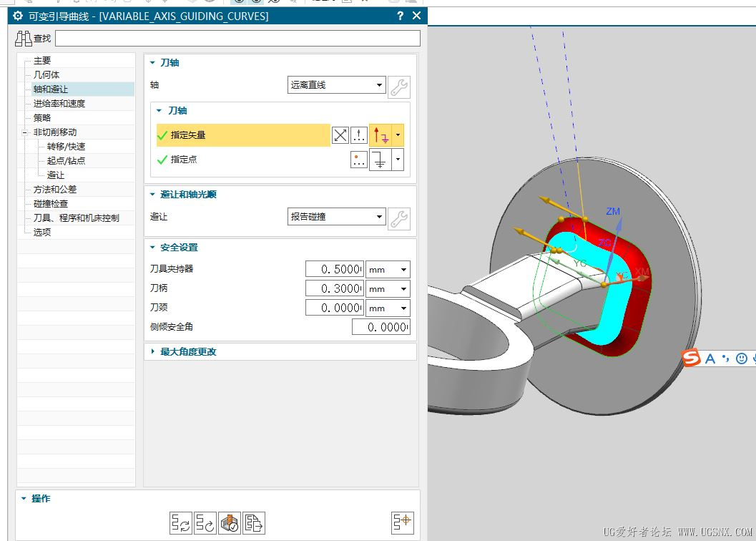Open the 刀具夹持器 mm unit dropdown

[388, 269]
